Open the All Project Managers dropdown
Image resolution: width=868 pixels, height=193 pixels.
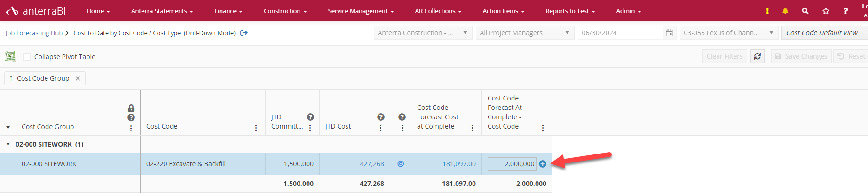[525, 33]
